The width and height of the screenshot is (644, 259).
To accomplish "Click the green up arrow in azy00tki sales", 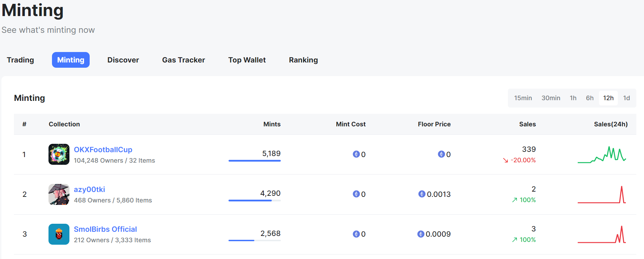I will click(514, 200).
